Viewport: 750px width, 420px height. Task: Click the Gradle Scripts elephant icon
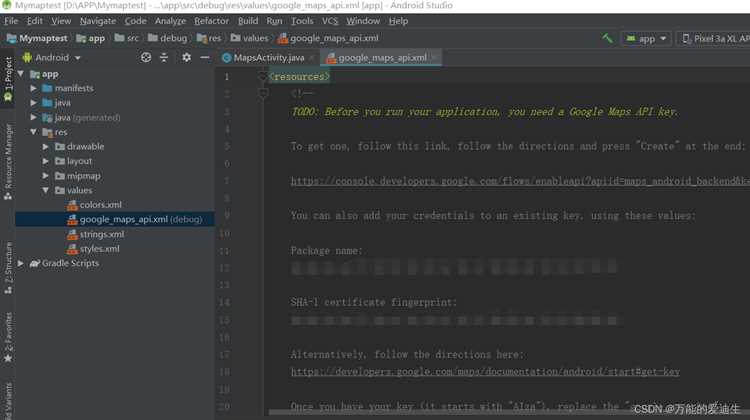(x=34, y=263)
